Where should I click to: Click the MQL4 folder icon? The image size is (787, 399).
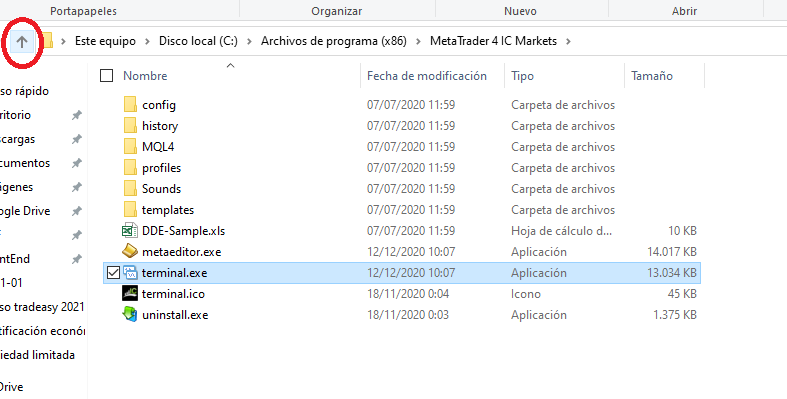[x=130, y=147]
